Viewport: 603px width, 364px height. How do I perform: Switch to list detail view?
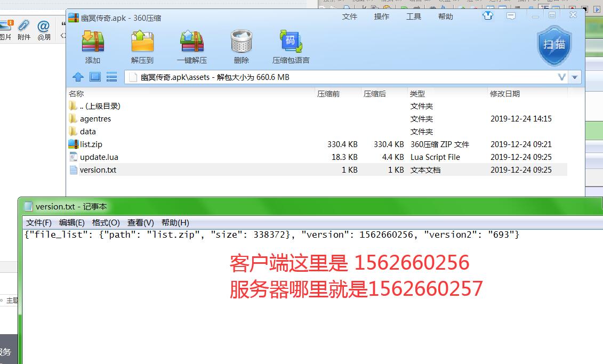[x=111, y=77]
